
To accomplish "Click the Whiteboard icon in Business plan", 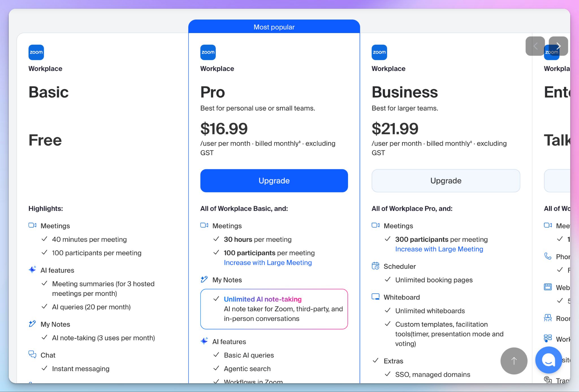I will pyautogui.click(x=376, y=297).
